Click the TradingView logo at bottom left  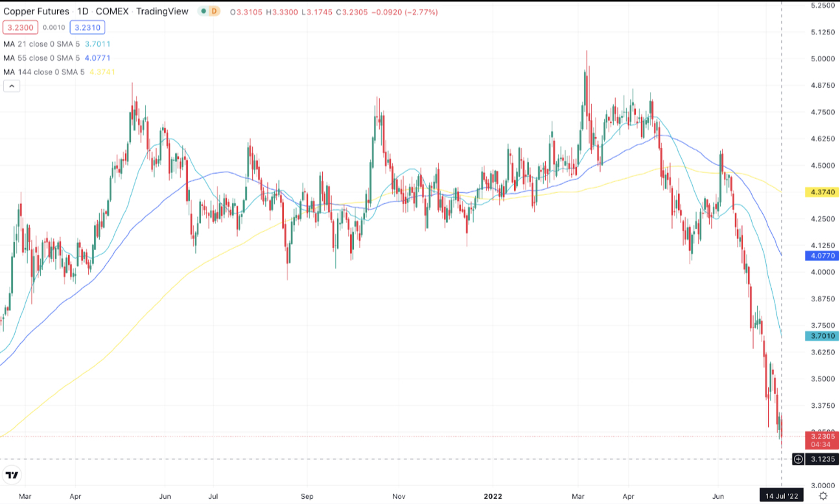12,475
